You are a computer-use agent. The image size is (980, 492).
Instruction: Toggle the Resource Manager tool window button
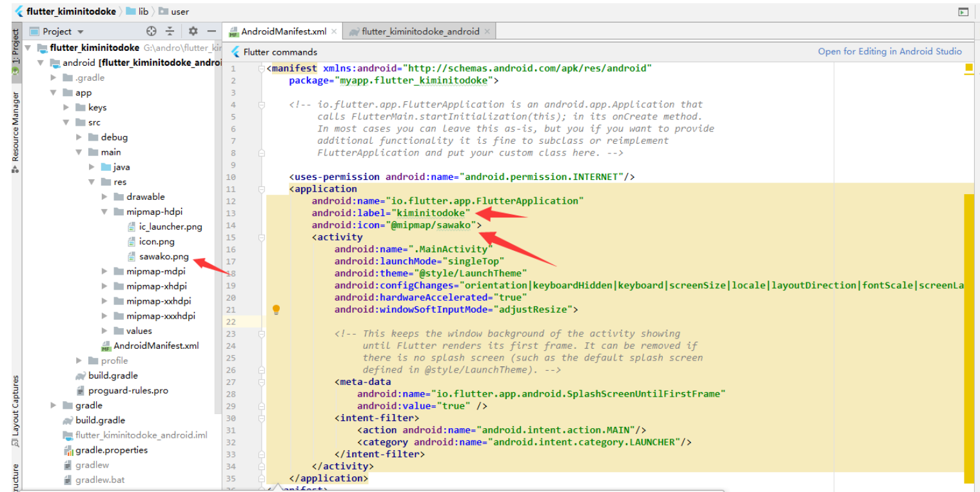[16, 132]
